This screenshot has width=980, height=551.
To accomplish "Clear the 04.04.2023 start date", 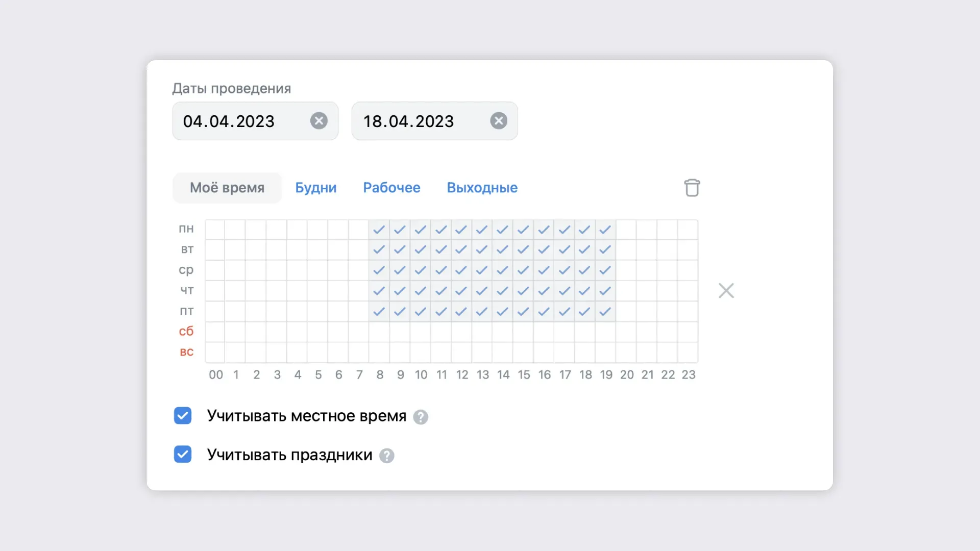I will [x=319, y=121].
